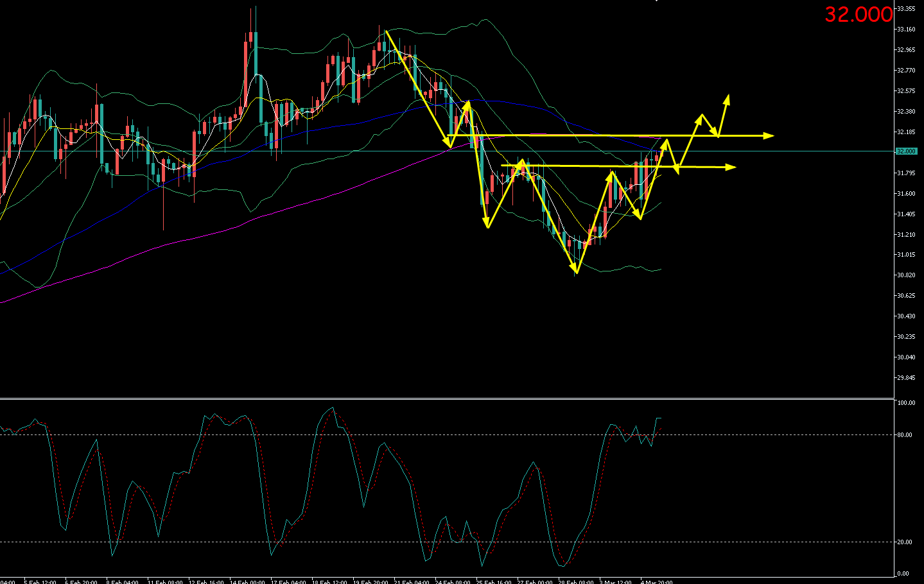Click the yellow arrow tip at lowest swing

pyautogui.click(x=576, y=271)
